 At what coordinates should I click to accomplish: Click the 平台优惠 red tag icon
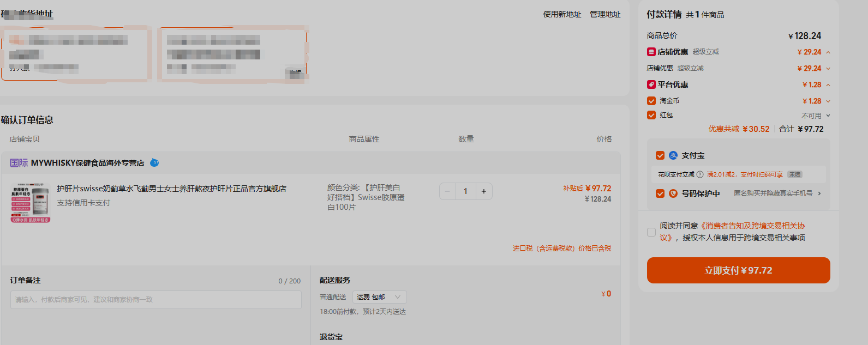click(651, 84)
